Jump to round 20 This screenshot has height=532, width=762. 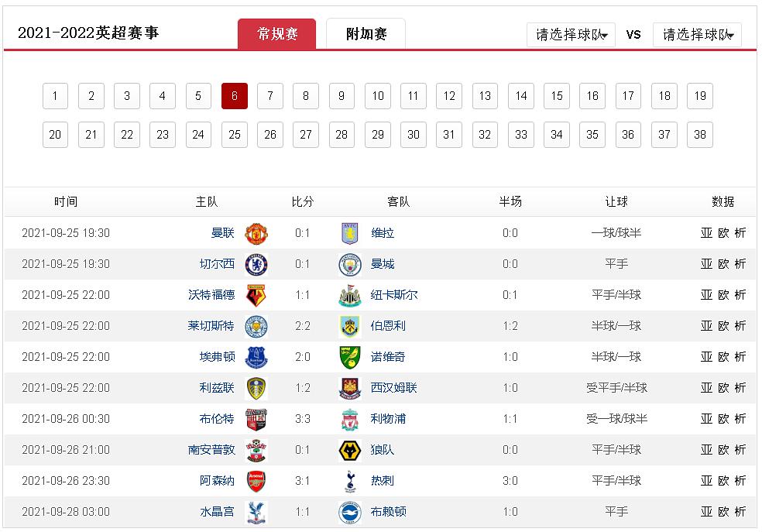[x=55, y=135]
